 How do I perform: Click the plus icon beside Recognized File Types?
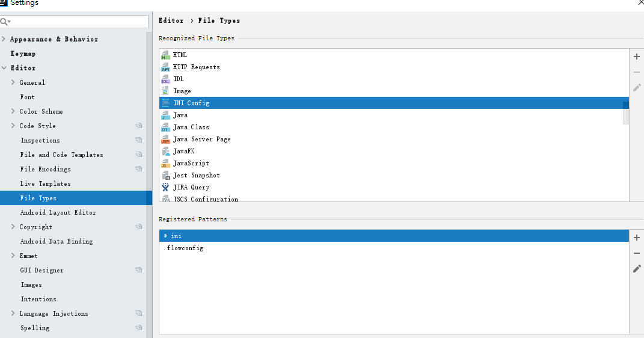[x=637, y=57]
